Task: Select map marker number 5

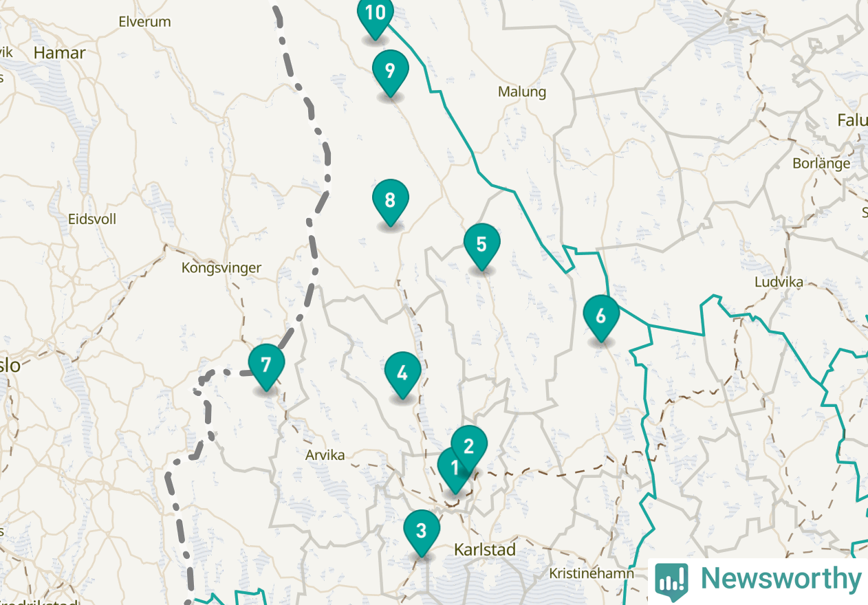Action: point(481,245)
